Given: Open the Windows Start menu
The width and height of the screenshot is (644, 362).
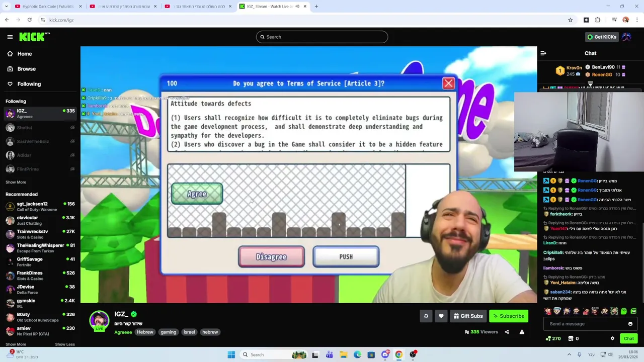Looking at the screenshot, I should coord(231,354).
